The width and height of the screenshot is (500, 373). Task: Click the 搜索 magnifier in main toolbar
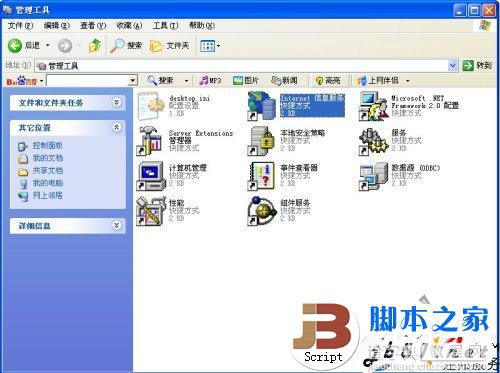point(126,46)
